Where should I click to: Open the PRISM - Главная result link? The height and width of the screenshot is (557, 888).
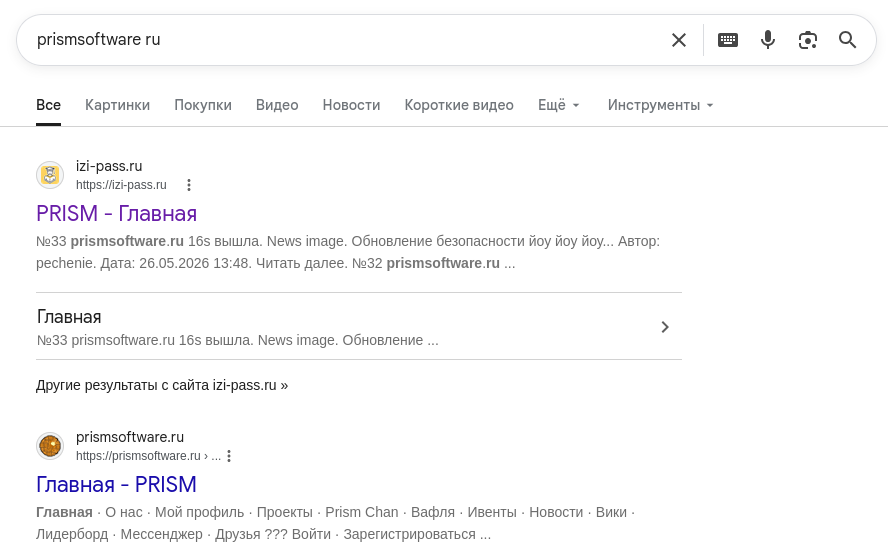tap(117, 214)
